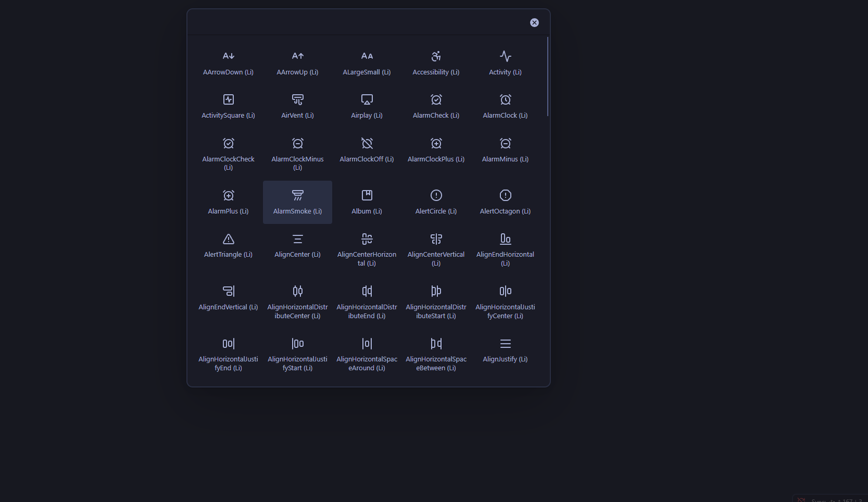Choose the AlarmClockMinus (Li) icon
This screenshot has height=502, width=868.
[298, 143]
